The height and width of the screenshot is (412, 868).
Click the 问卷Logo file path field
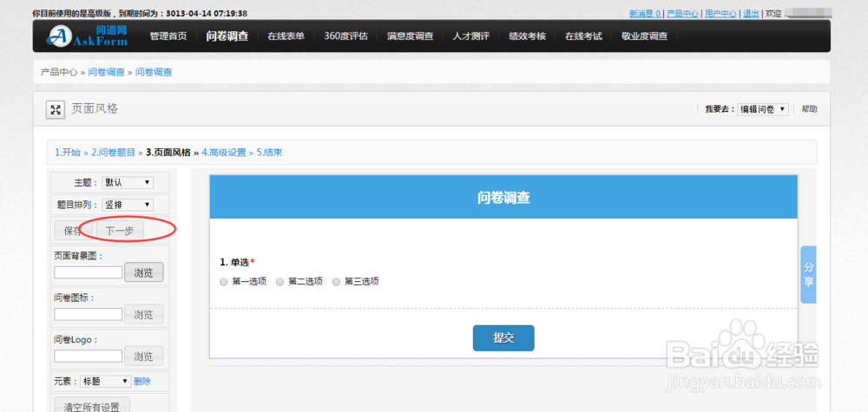click(x=88, y=356)
